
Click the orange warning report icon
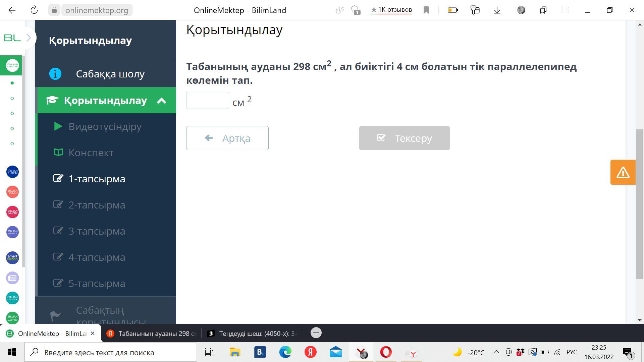pyautogui.click(x=623, y=172)
